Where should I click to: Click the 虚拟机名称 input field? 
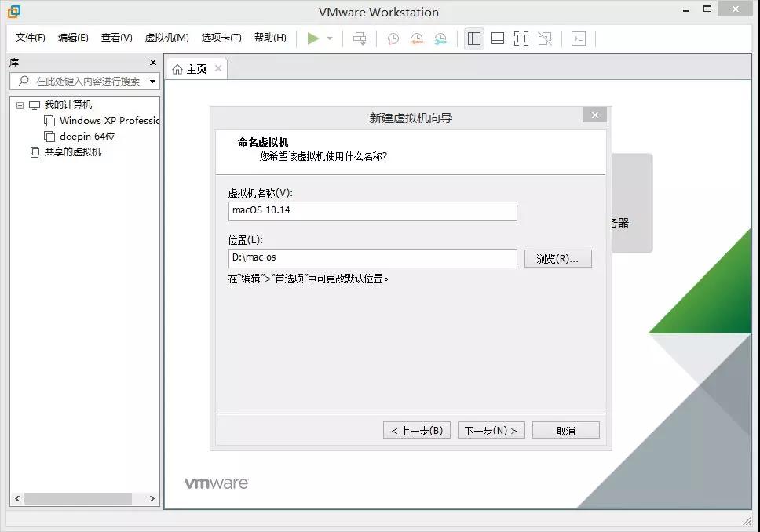click(x=372, y=211)
